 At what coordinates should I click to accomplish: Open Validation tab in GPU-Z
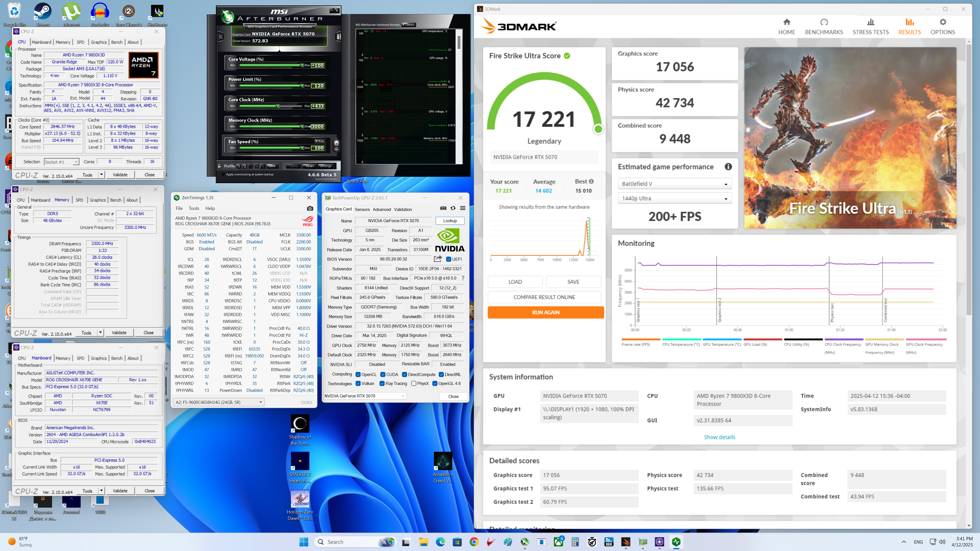pos(402,209)
